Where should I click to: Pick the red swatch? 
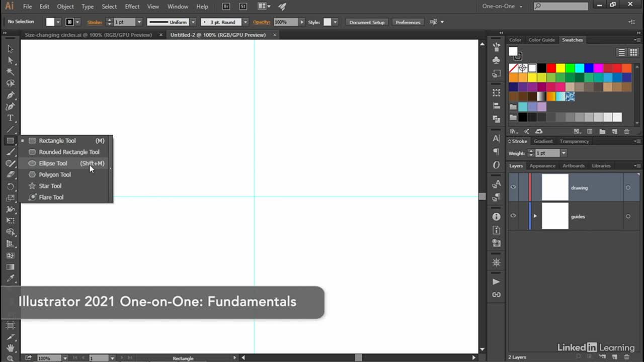[x=551, y=68]
